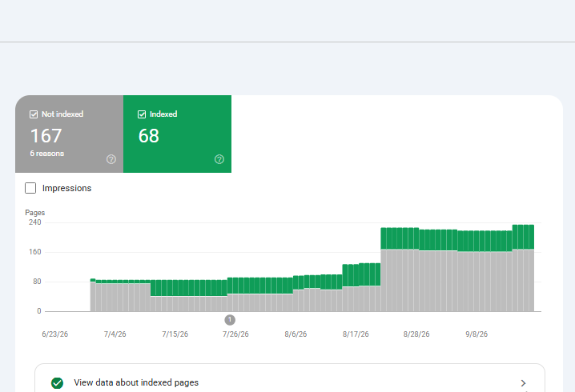Screen dimensions: 575x392
Task: Click the Impressions label text
Action: click(66, 188)
